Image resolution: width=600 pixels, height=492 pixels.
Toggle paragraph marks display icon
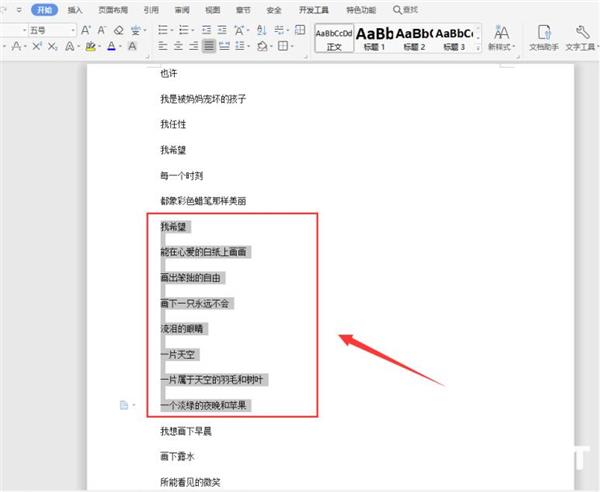279,30
